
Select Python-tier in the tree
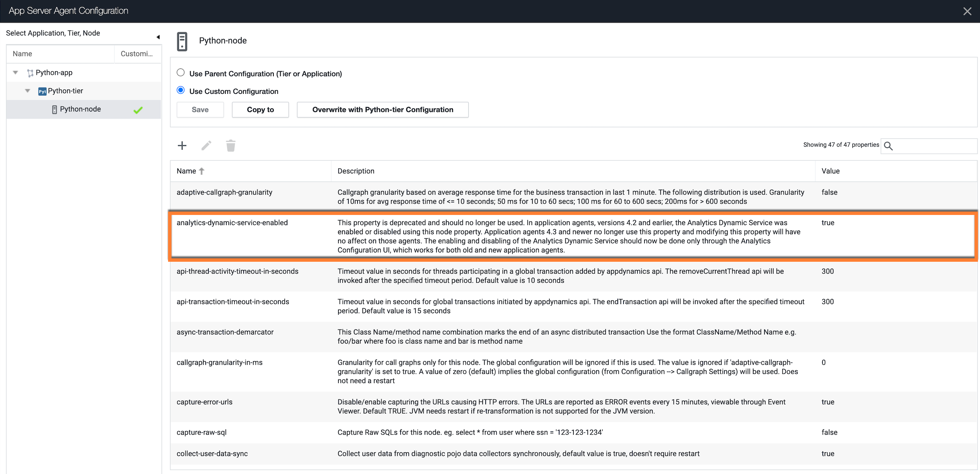65,91
